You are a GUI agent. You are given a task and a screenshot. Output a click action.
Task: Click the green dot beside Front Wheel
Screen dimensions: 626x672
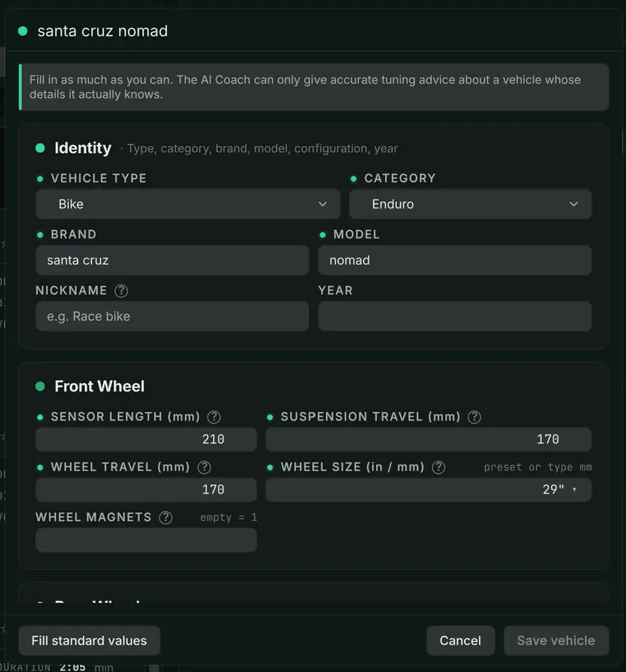tap(40, 387)
